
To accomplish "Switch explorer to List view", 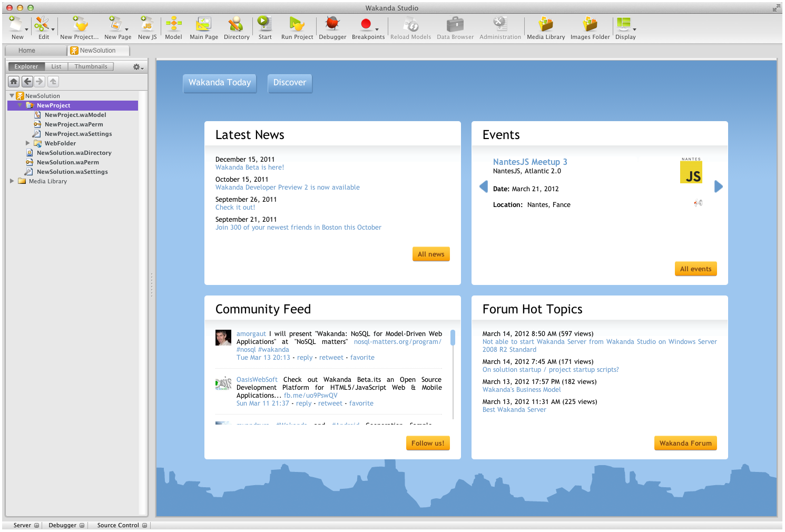I will 56,67.
